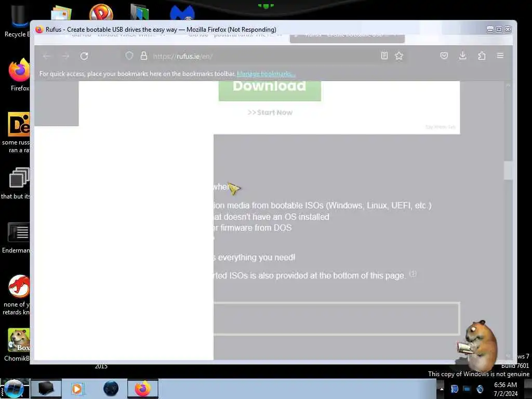Click the rufus.ie address bar
Screen dimensions: 532x399
coord(264,56)
